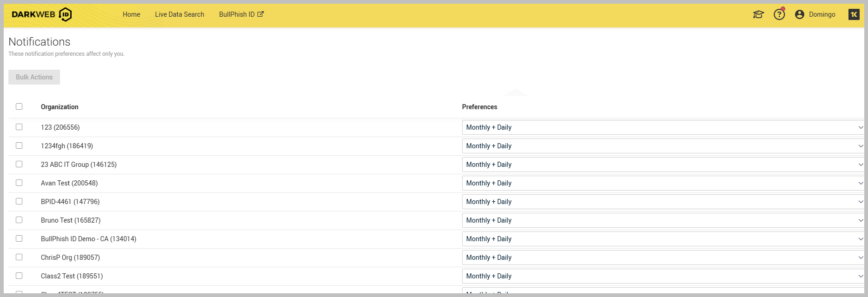The width and height of the screenshot is (868, 297).
Task: Open the graduation cap training icon
Action: coord(758,14)
